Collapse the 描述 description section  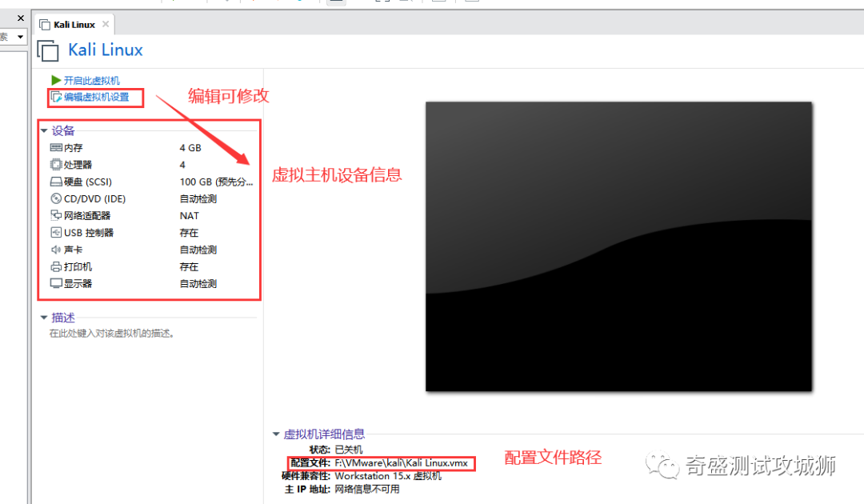(44, 318)
